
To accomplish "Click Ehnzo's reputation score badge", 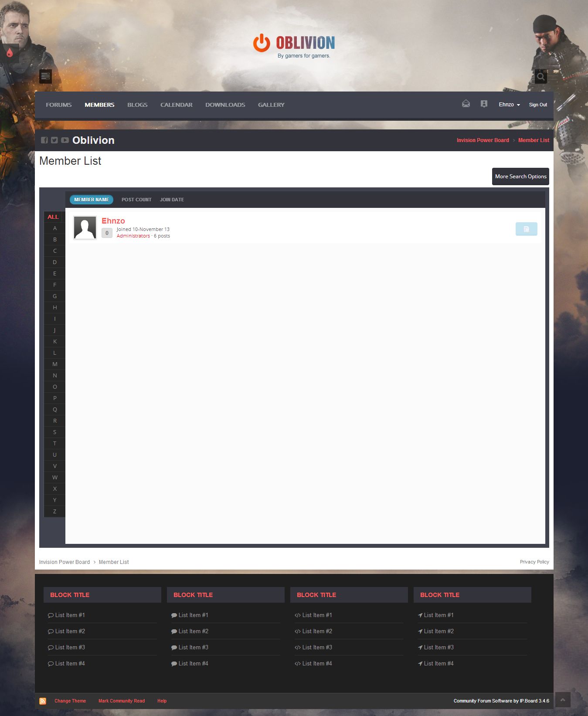I will click(107, 233).
